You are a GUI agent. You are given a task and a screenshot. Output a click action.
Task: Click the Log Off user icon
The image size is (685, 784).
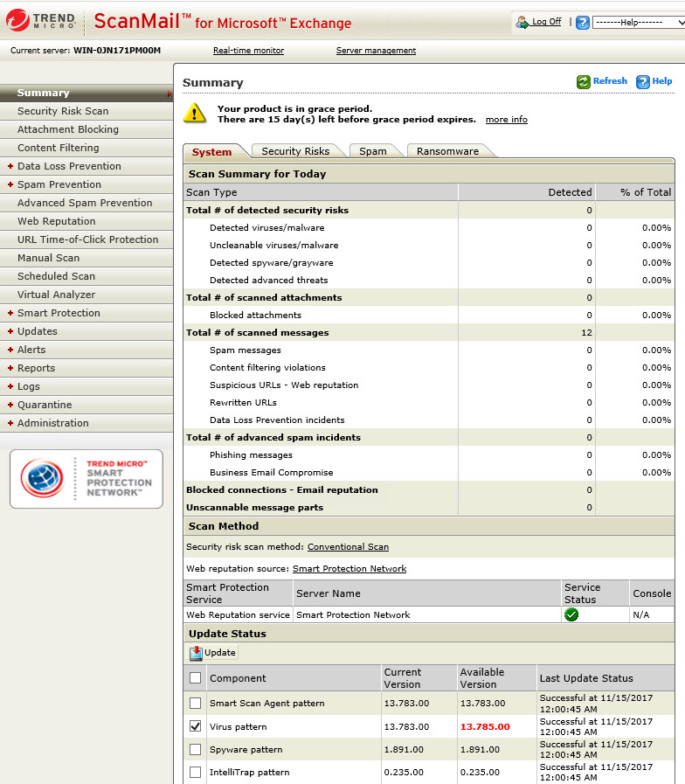click(x=522, y=22)
